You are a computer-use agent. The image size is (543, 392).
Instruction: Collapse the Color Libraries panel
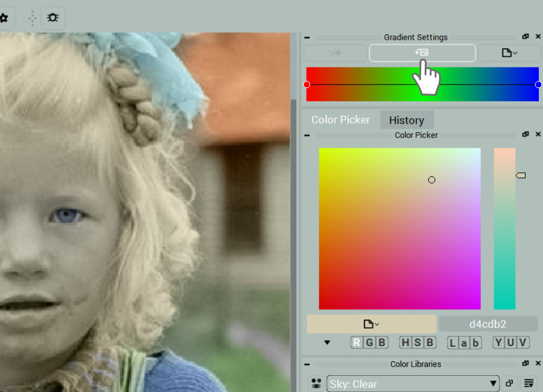point(307,364)
